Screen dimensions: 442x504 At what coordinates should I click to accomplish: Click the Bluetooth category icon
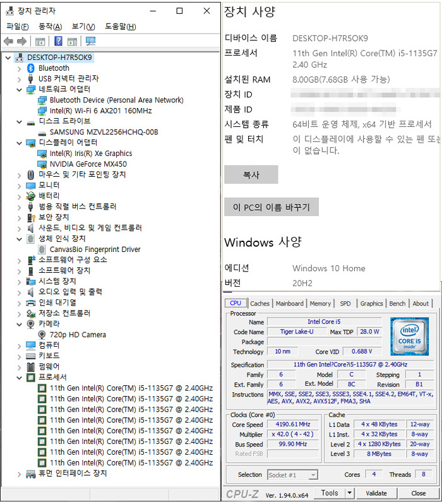(x=30, y=68)
